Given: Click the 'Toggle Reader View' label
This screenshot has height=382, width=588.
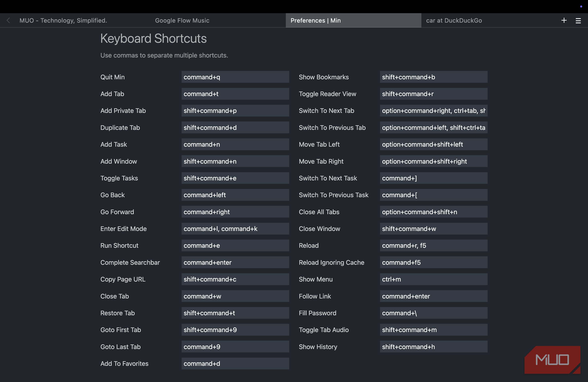Looking at the screenshot, I should coord(327,94).
